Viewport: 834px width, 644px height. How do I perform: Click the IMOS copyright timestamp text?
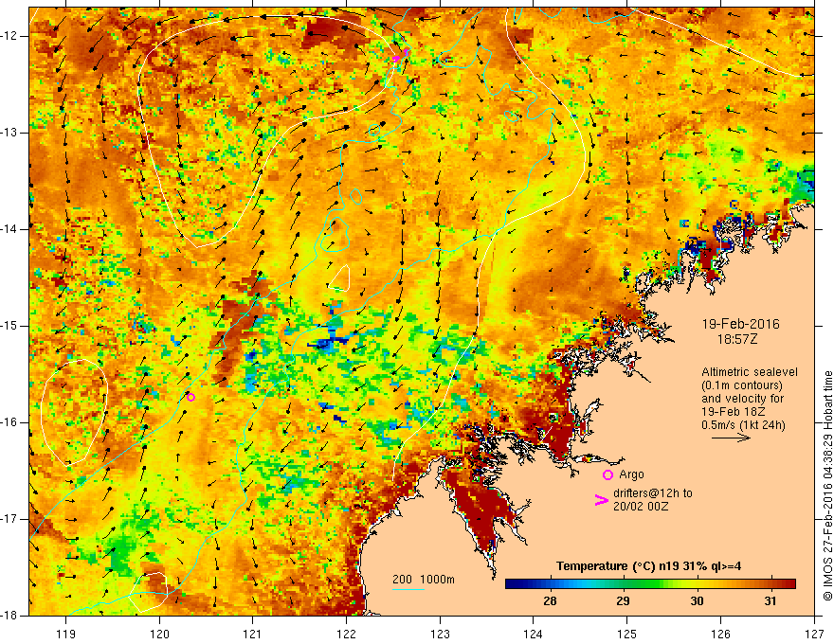(827, 486)
